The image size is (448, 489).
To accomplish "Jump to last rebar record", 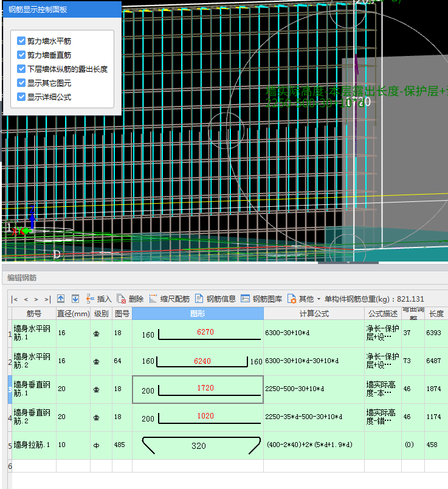I will tap(47, 299).
